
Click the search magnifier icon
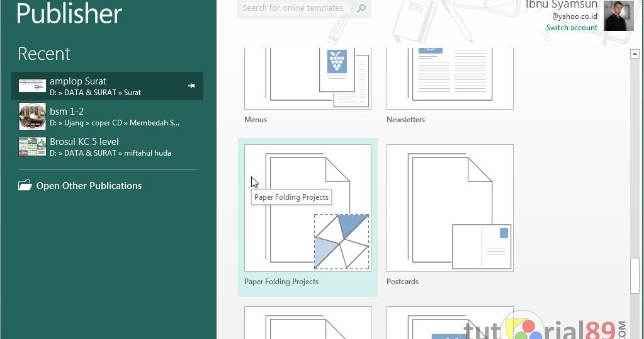(x=361, y=8)
